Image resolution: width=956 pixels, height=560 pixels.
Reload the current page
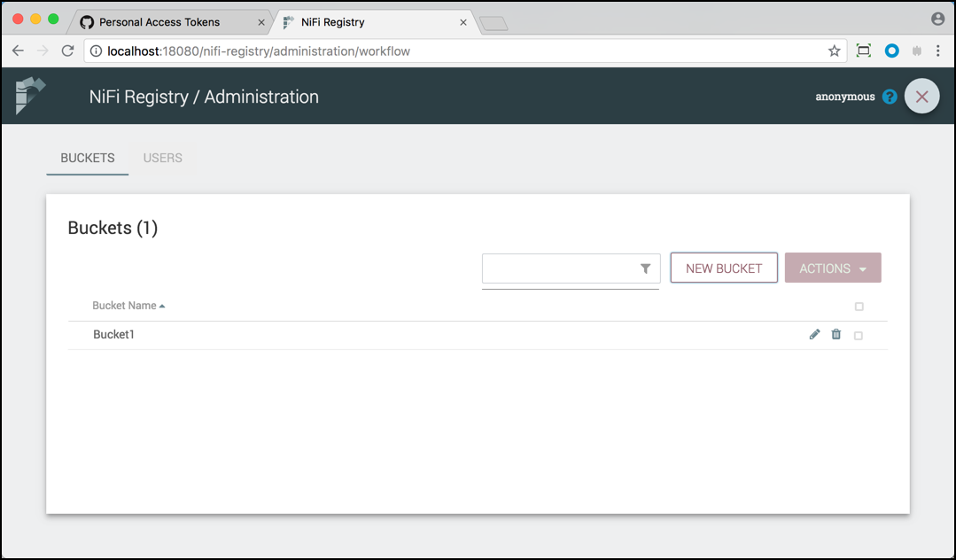(x=67, y=51)
